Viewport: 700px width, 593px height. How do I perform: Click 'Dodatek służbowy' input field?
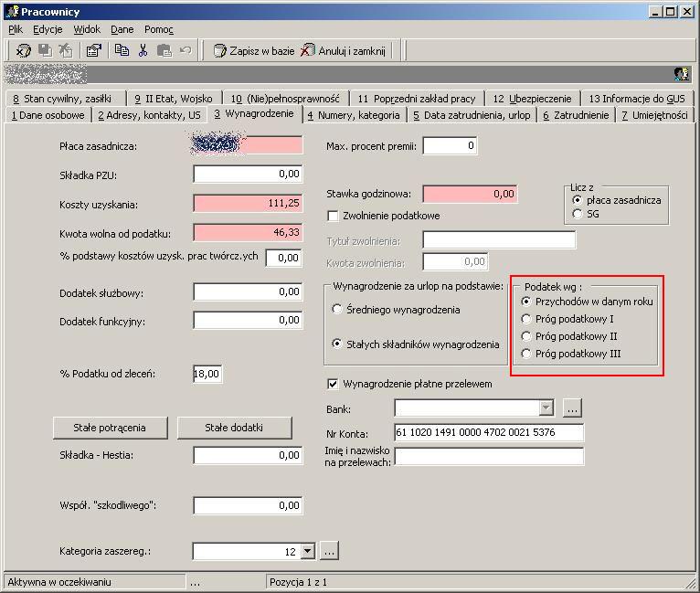(248, 291)
